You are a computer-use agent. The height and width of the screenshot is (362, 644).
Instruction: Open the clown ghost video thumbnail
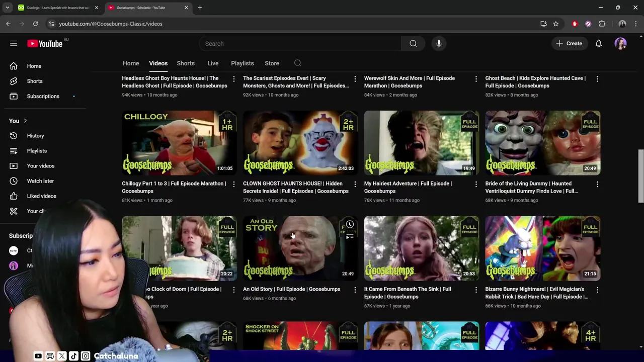coord(300,143)
